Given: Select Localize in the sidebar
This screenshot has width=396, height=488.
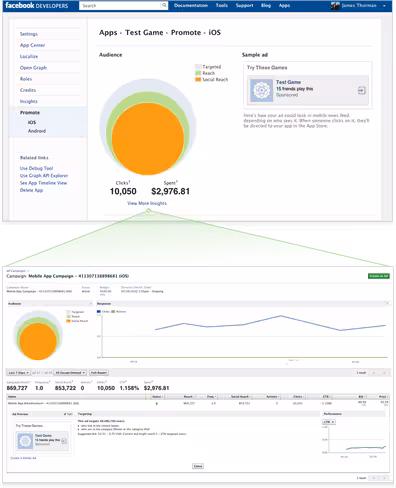Looking at the screenshot, I should coord(29,56).
